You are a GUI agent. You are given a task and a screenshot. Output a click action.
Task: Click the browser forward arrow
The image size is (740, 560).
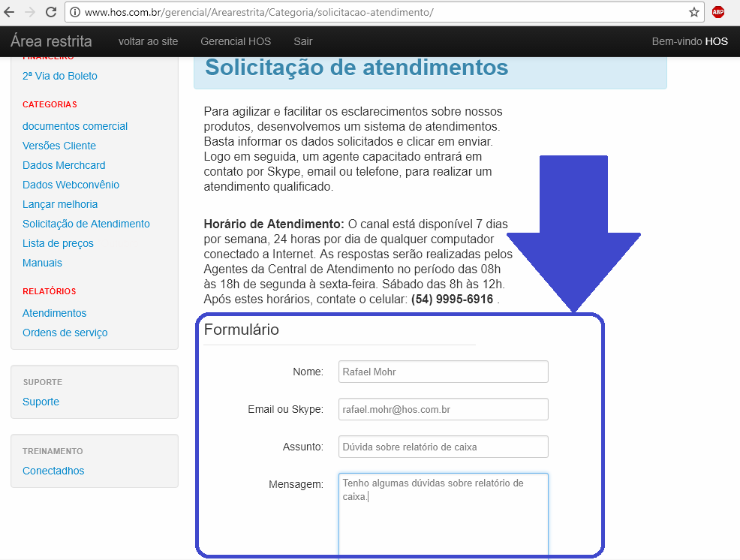coord(30,12)
